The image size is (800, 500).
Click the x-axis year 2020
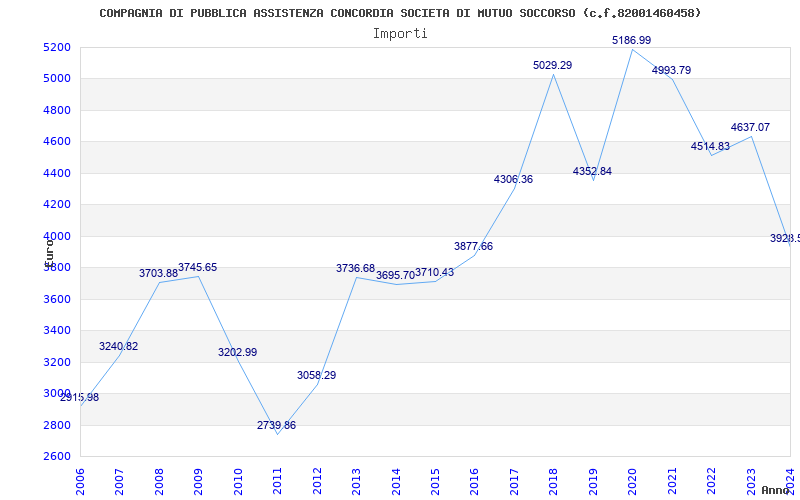click(632, 482)
